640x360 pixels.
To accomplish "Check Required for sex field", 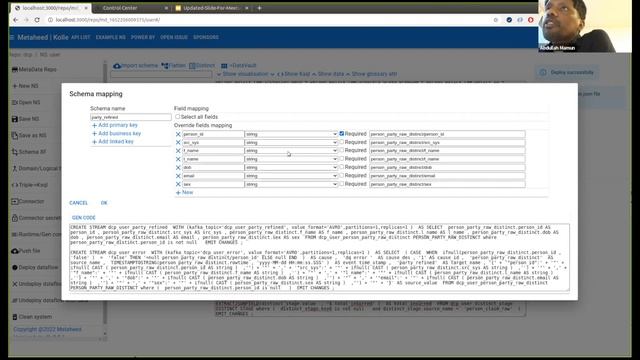I will pyautogui.click(x=342, y=184).
